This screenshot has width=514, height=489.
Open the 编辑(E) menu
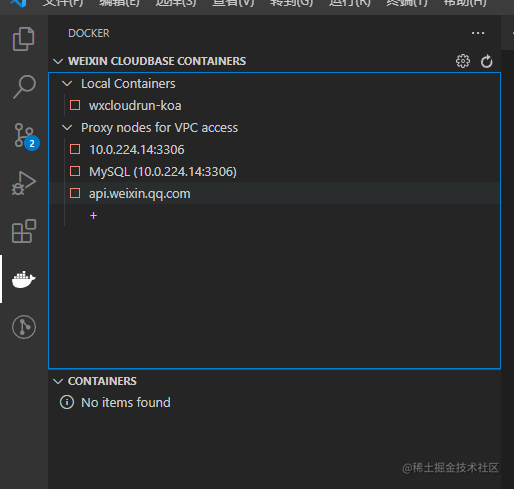(x=119, y=3)
